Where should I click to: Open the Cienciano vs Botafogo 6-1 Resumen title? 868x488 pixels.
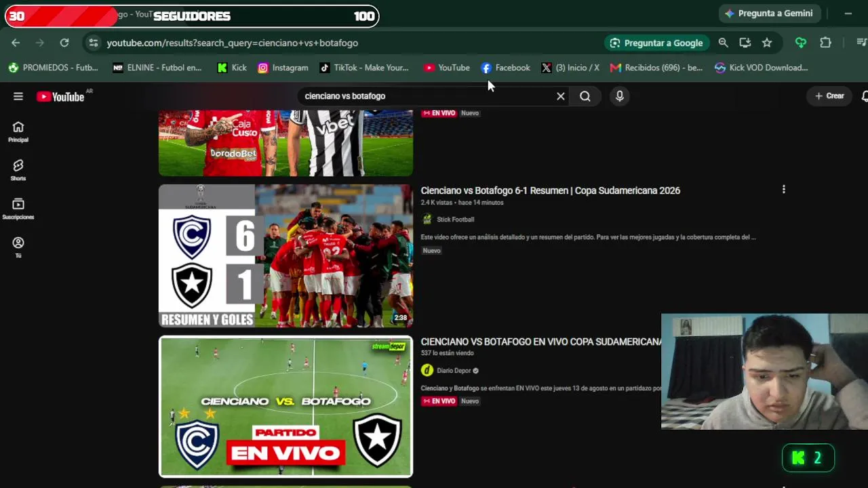coord(551,190)
